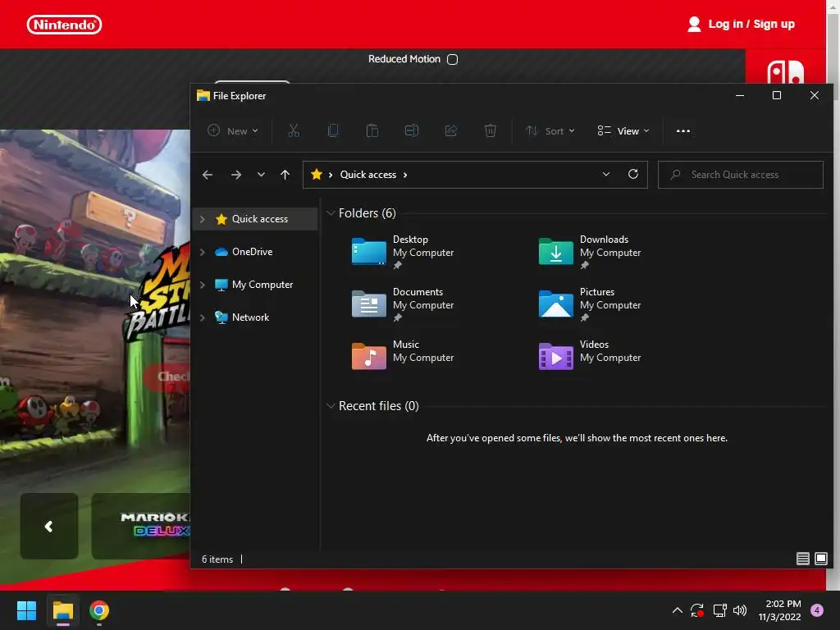Screen dimensions: 840x630
Task: Switch to details view in status bar
Action: coord(802,559)
